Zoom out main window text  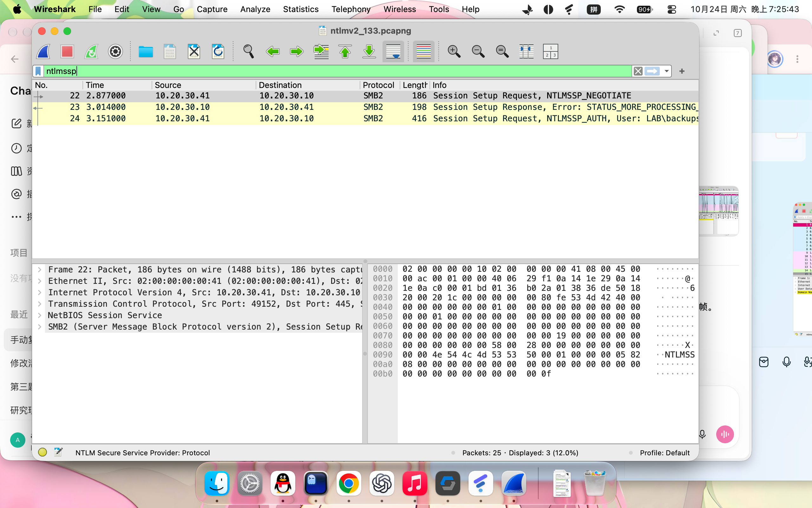[x=478, y=51]
